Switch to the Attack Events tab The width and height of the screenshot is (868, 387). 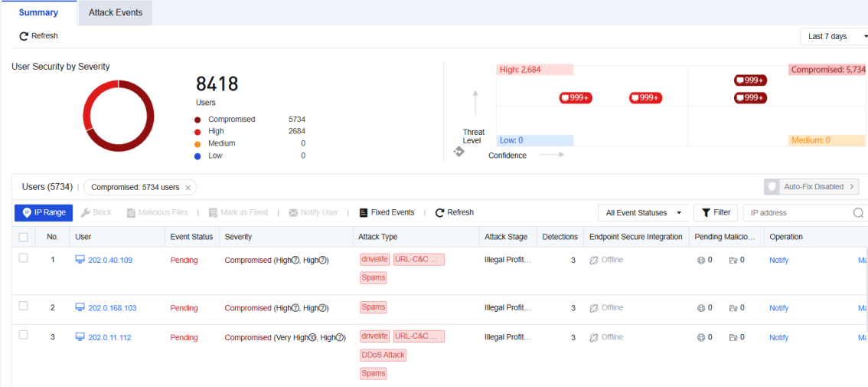coord(116,13)
